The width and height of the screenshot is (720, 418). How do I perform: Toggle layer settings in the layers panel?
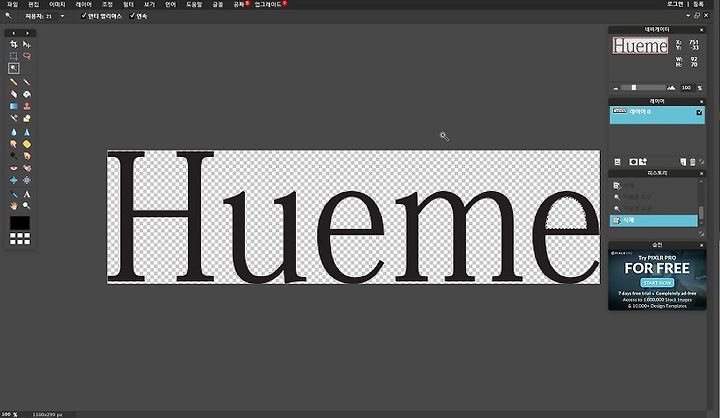[617, 162]
